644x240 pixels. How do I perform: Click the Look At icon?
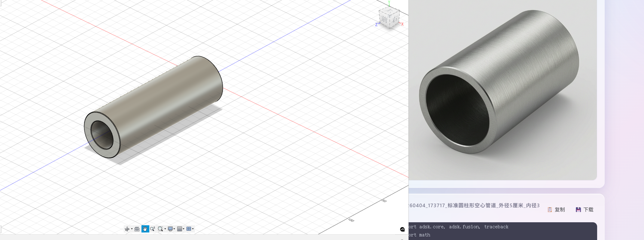(137, 229)
